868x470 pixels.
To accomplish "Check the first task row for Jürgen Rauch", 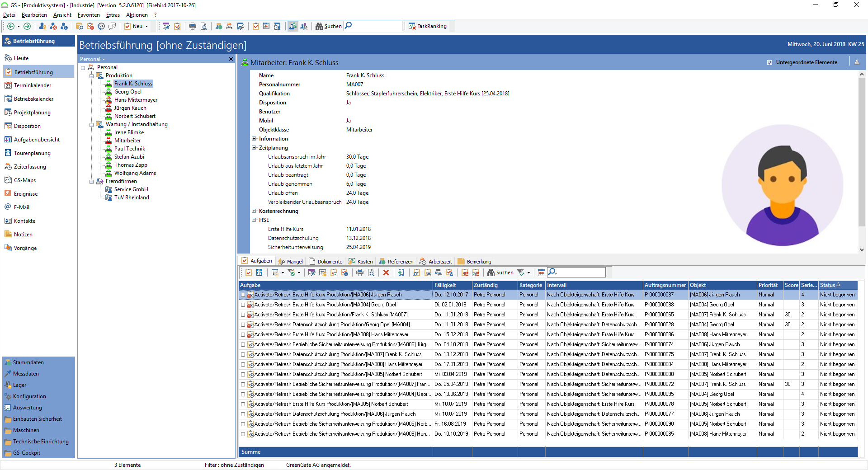I will pyautogui.click(x=243, y=295).
